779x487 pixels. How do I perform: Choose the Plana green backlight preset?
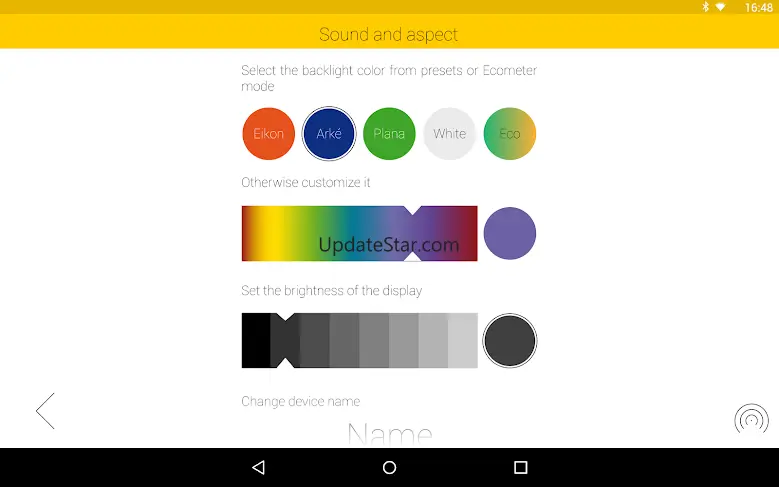coord(389,134)
